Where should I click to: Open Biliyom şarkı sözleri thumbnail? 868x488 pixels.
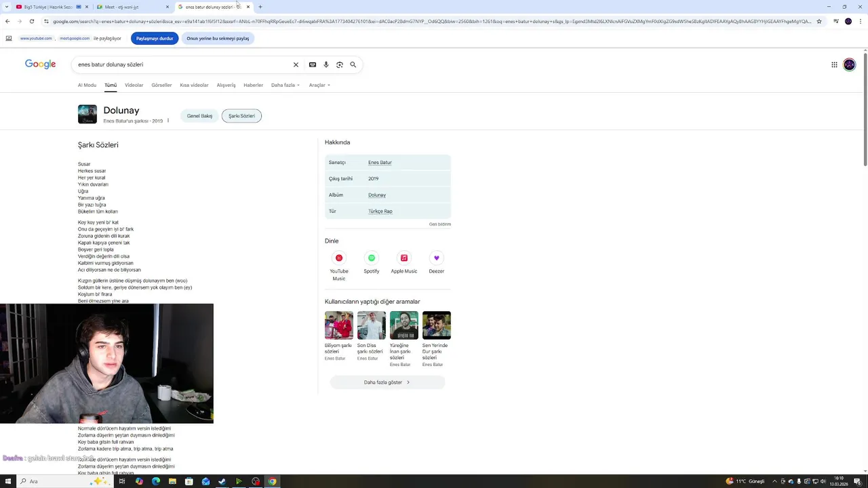tap(339, 325)
